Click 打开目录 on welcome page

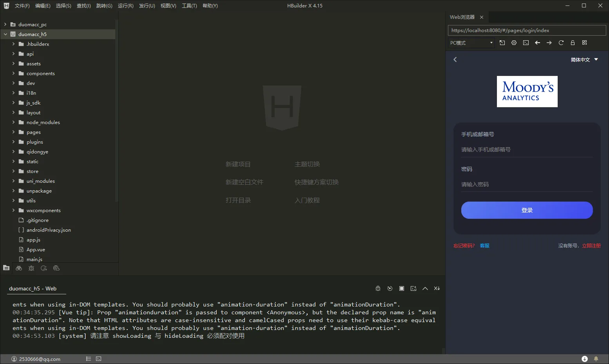(x=238, y=200)
